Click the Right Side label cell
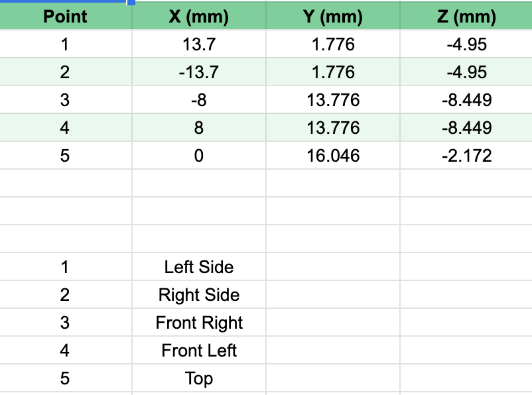Screen dimensions: 532x395 coord(199,295)
